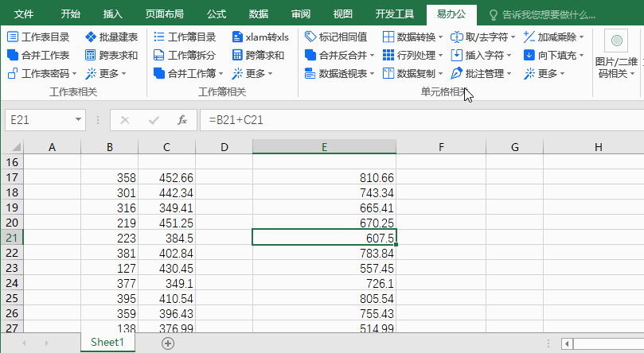Cancel formula entry with X icon
The width and height of the screenshot is (644, 353).
(x=125, y=120)
